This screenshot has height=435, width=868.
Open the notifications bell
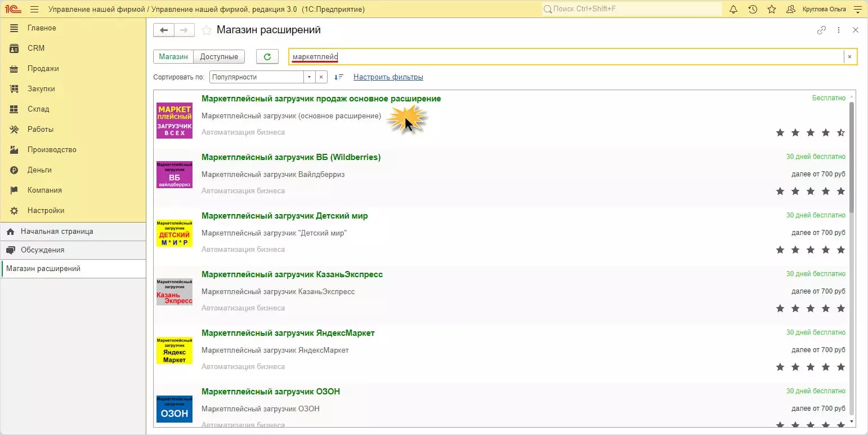pyautogui.click(x=733, y=9)
